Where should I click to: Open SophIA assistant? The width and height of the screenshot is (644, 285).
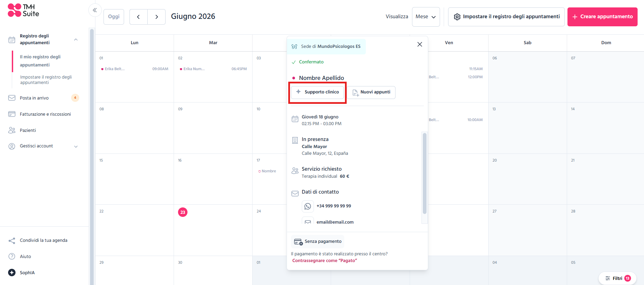27,273
